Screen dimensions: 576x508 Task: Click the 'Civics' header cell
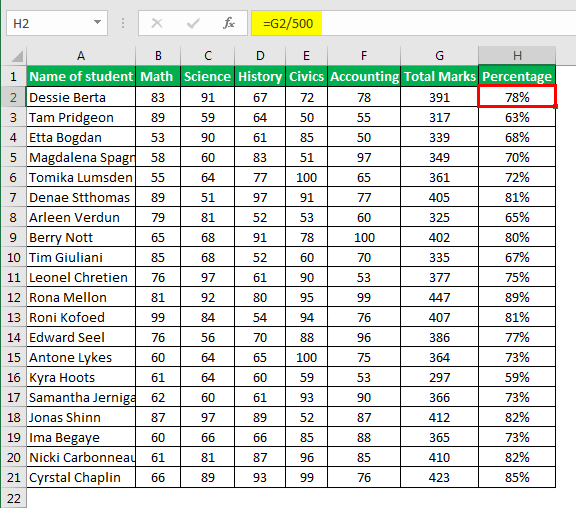coord(306,76)
